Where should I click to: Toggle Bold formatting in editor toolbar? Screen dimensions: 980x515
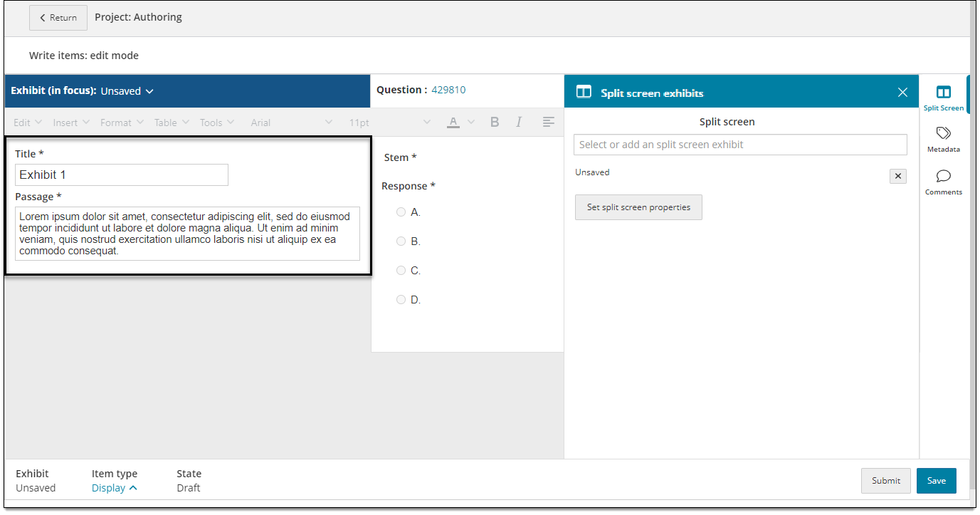click(x=495, y=123)
